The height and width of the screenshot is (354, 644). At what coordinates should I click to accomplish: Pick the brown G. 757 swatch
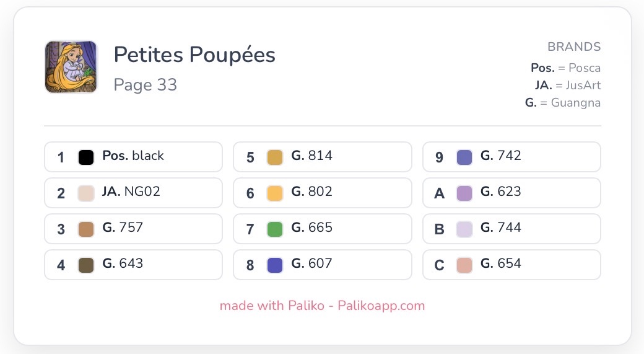tap(86, 229)
